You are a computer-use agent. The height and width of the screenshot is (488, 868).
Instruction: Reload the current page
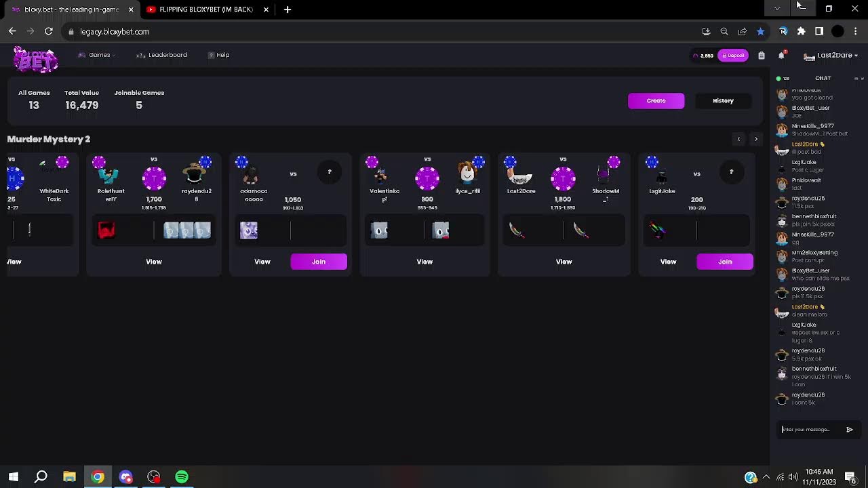click(49, 31)
